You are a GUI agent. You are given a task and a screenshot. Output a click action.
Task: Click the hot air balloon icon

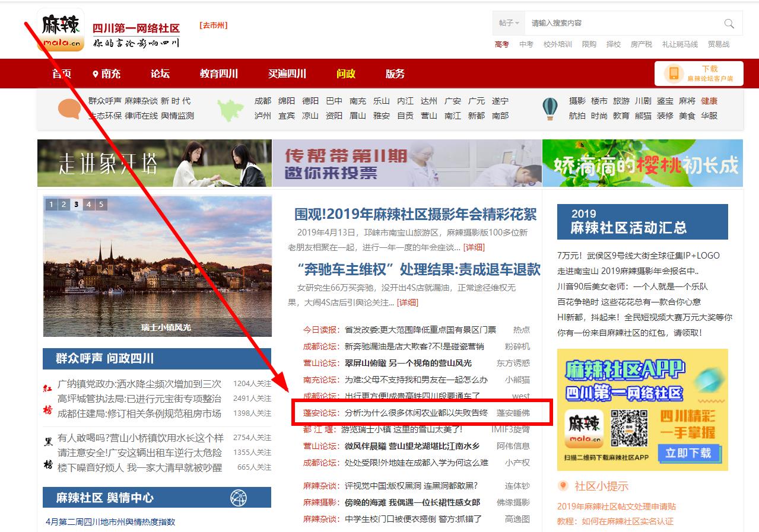550,109
